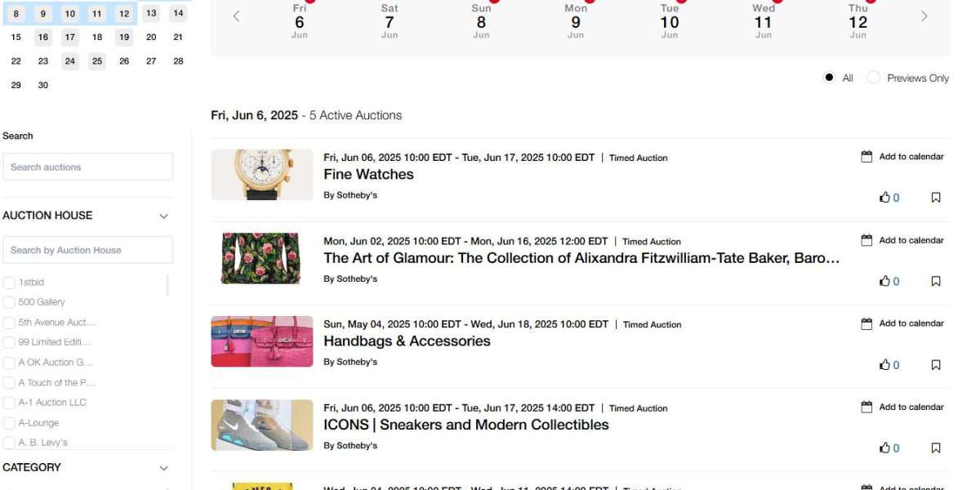Screen dimensions: 980x490
Task: Pick day 25 in the mini calendar
Action: point(97,60)
